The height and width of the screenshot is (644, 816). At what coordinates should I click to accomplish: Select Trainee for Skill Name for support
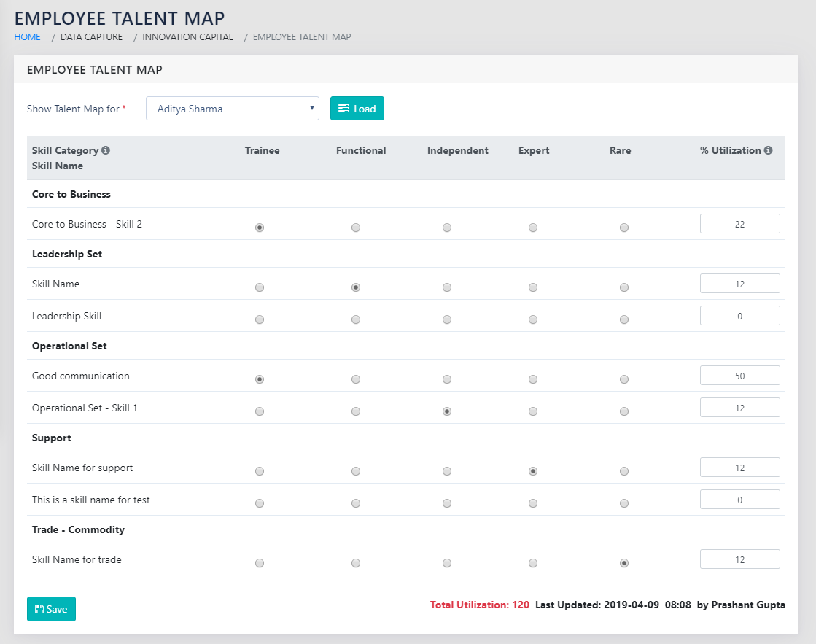click(x=260, y=471)
